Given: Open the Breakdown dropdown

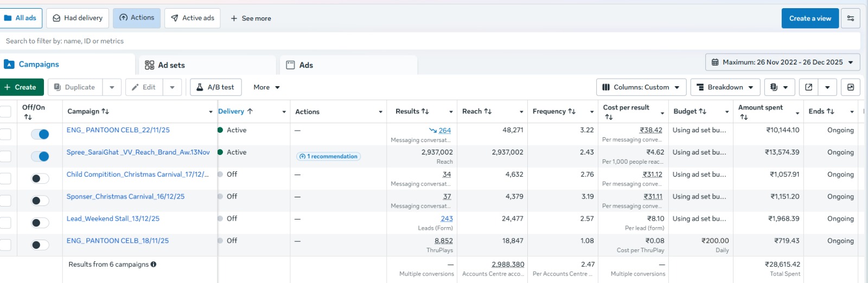Looking at the screenshot, I should coord(725,87).
